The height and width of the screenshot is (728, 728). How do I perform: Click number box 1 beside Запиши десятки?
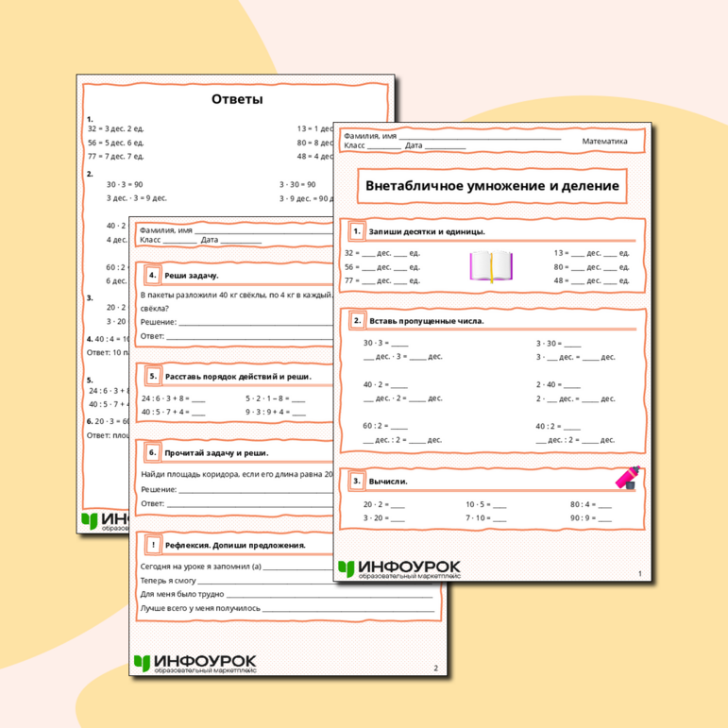(x=356, y=230)
